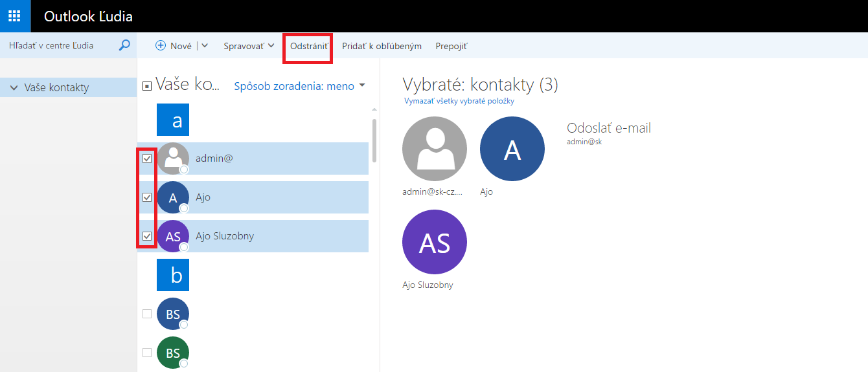Click the blue BS contact avatar

tap(173, 314)
